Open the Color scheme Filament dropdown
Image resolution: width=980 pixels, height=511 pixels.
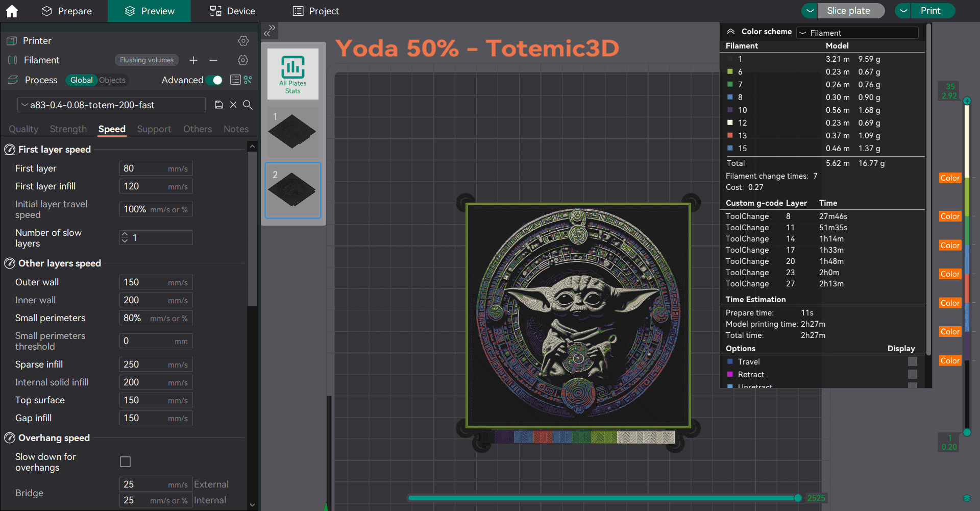click(x=857, y=33)
